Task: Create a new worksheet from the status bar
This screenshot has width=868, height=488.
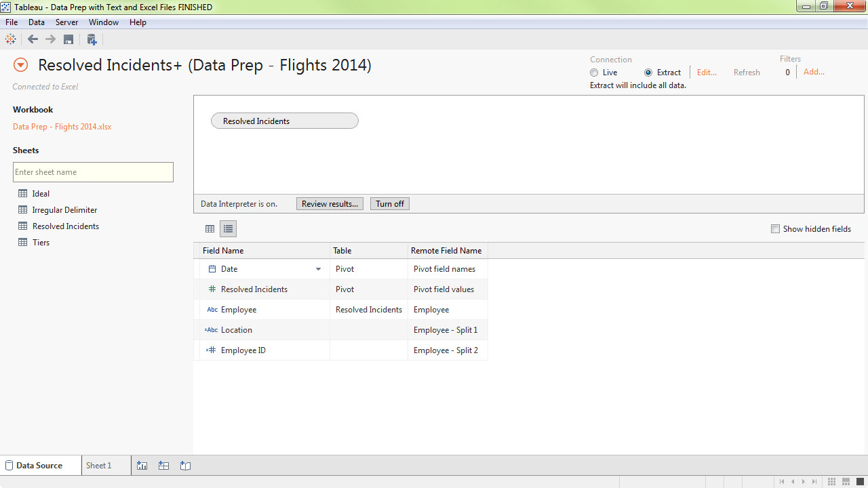Action: 142,466
